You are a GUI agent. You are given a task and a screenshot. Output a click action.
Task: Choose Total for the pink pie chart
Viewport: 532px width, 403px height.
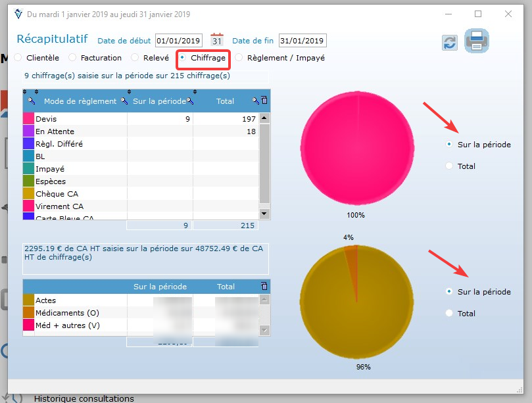click(449, 166)
